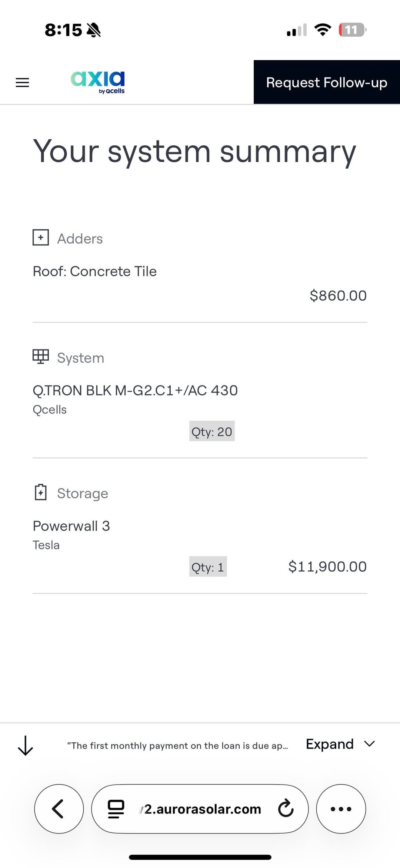
Task: Click the Storage battery icon
Action: coord(41,492)
